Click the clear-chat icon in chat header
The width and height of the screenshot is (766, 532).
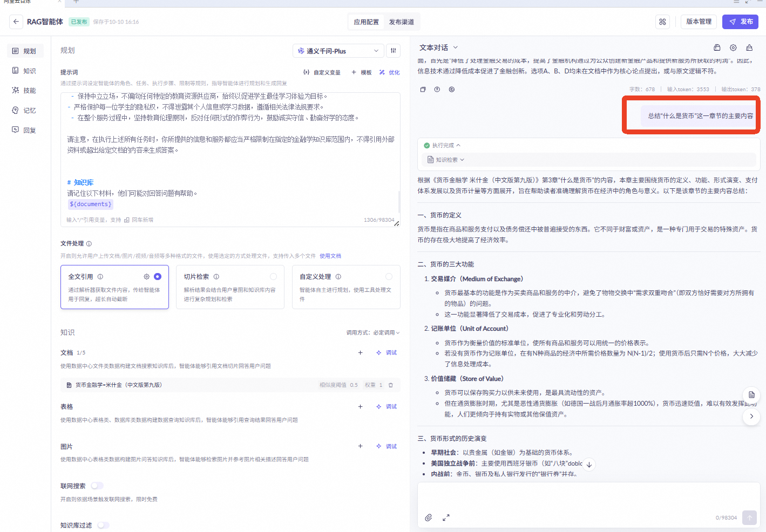(x=749, y=47)
